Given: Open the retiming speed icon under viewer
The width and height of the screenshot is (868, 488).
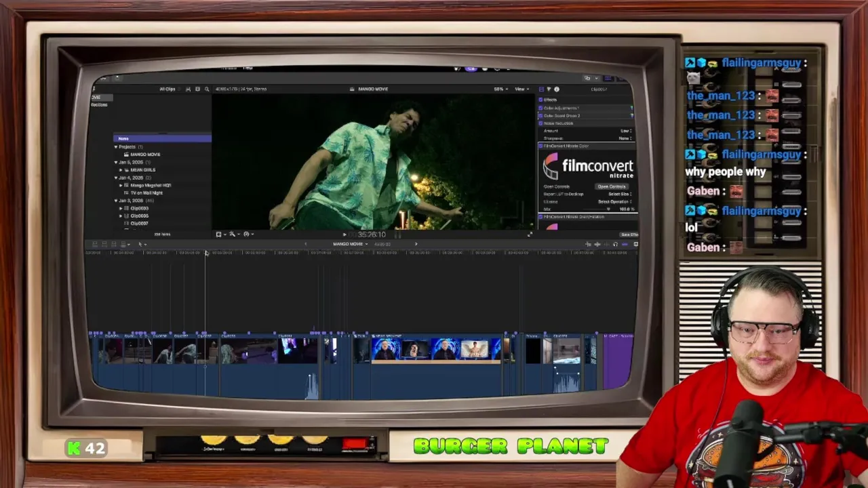Looking at the screenshot, I should (x=247, y=234).
